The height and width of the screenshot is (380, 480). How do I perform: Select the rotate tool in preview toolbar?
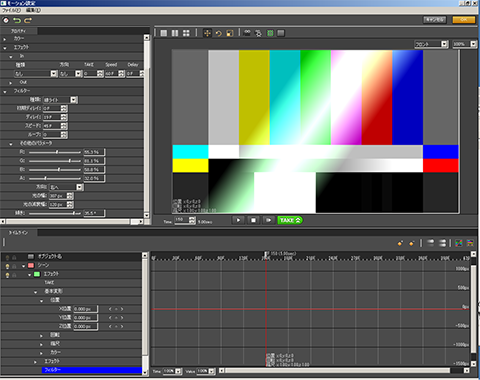point(218,33)
